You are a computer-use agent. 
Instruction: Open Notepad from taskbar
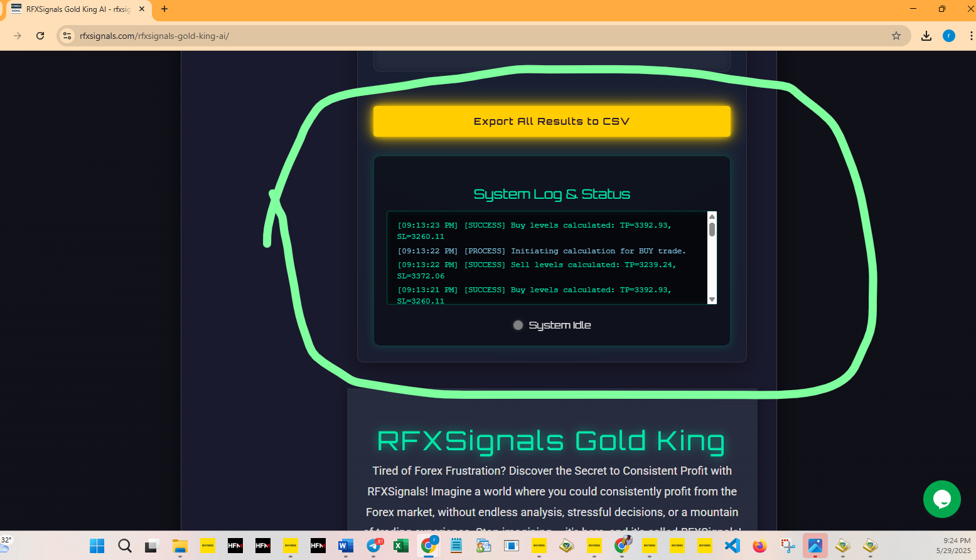[456, 546]
